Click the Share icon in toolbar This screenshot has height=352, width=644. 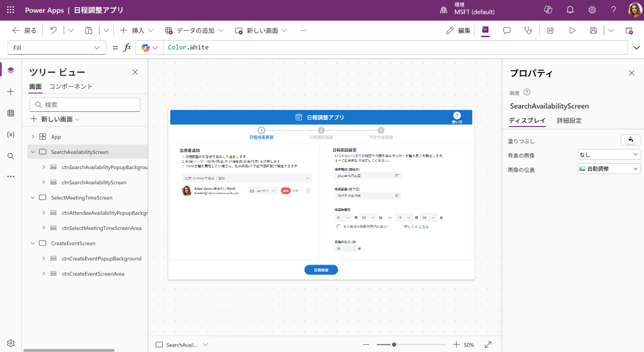pos(550,31)
